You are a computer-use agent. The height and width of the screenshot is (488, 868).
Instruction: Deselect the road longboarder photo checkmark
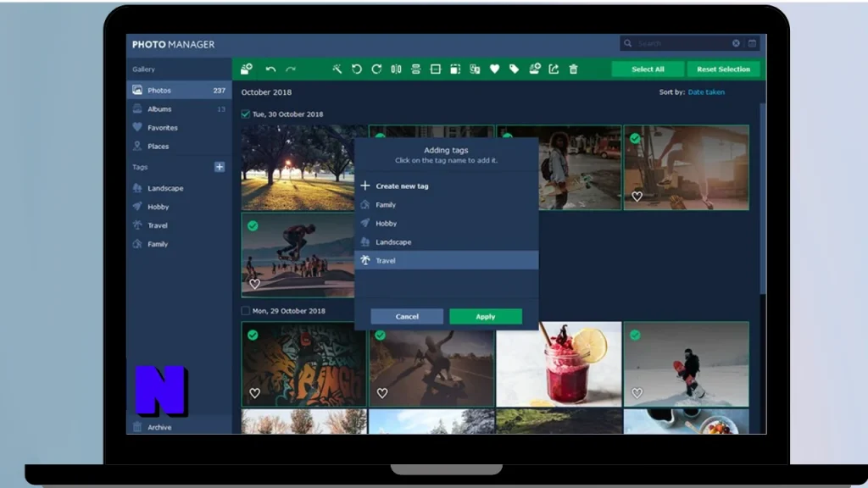pyautogui.click(x=381, y=335)
